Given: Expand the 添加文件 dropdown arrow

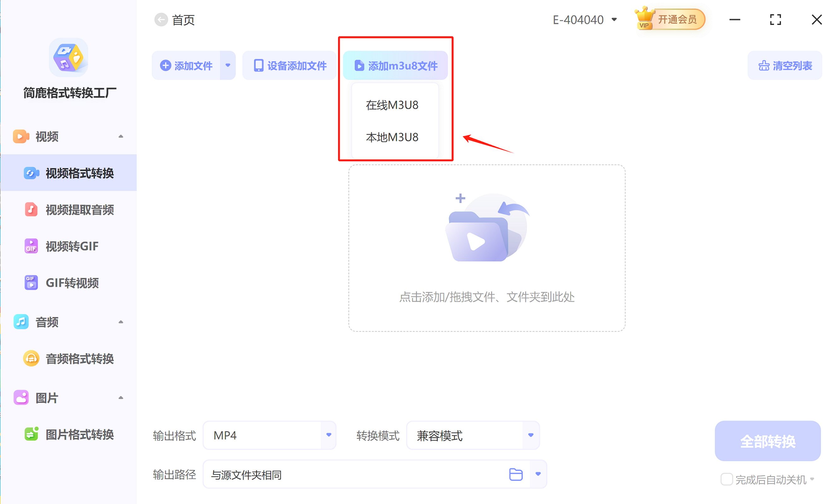Looking at the screenshot, I should pos(228,66).
